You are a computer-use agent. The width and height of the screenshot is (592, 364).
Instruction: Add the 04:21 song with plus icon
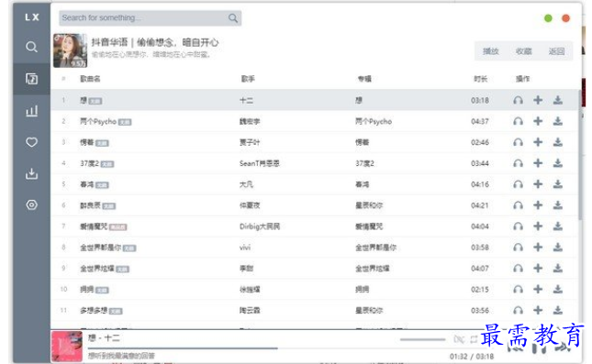(538, 205)
